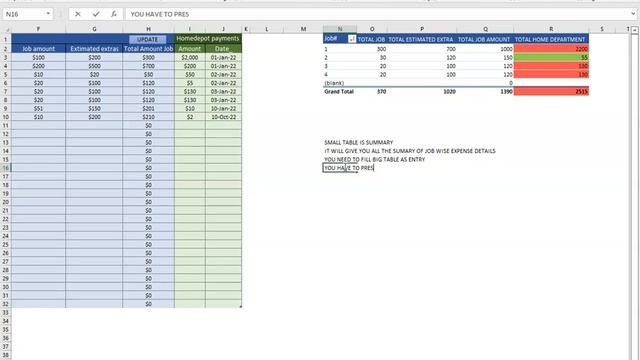The image size is (640, 360).
Task: Click the formula bar text YOU HAVE TO PRES
Action: click(x=160, y=14)
